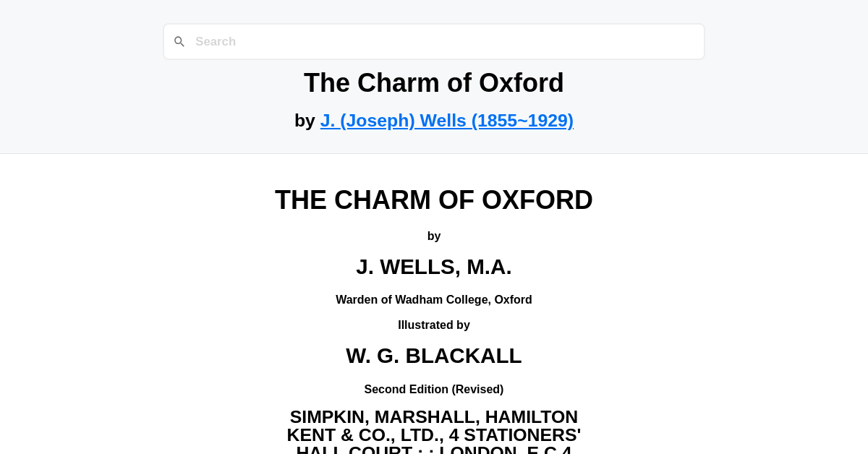868x454 pixels.
Task: Click the J. WELLS, M.A. author heading
Action: [434, 266]
